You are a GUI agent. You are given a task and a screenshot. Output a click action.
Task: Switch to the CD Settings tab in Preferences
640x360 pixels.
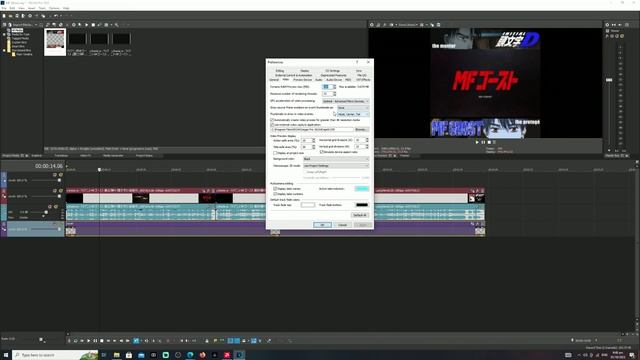click(x=333, y=71)
